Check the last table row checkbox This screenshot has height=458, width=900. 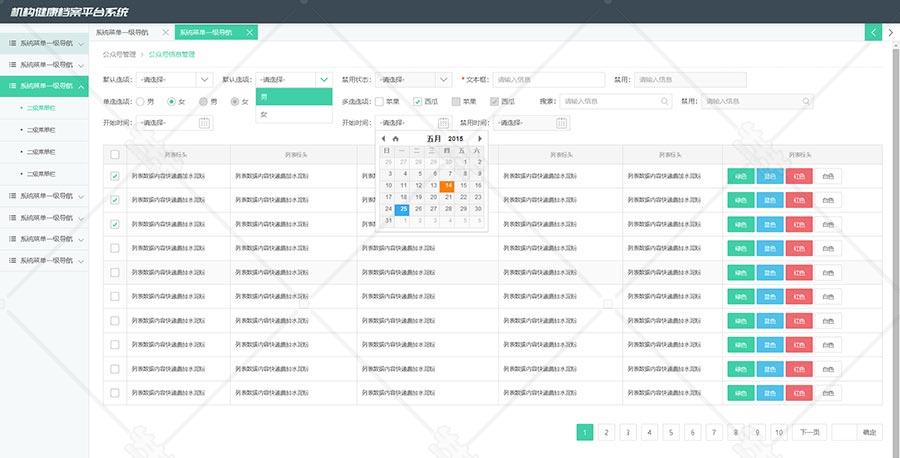pos(115,393)
